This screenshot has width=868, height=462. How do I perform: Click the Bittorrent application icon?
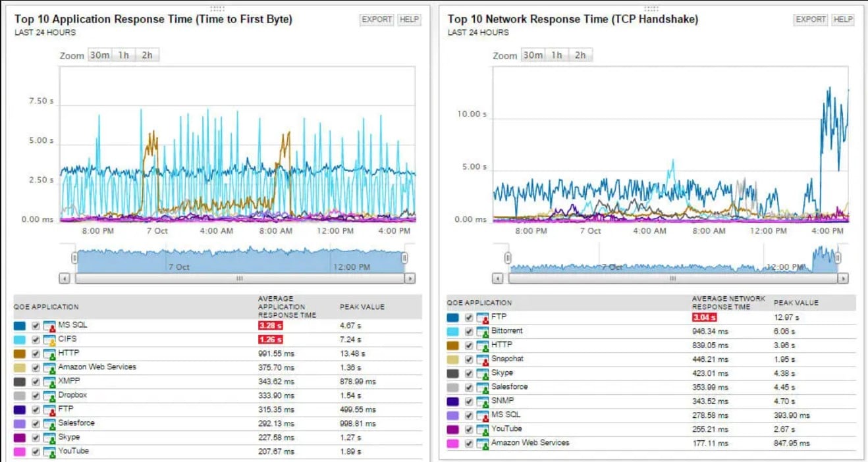coord(483,331)
